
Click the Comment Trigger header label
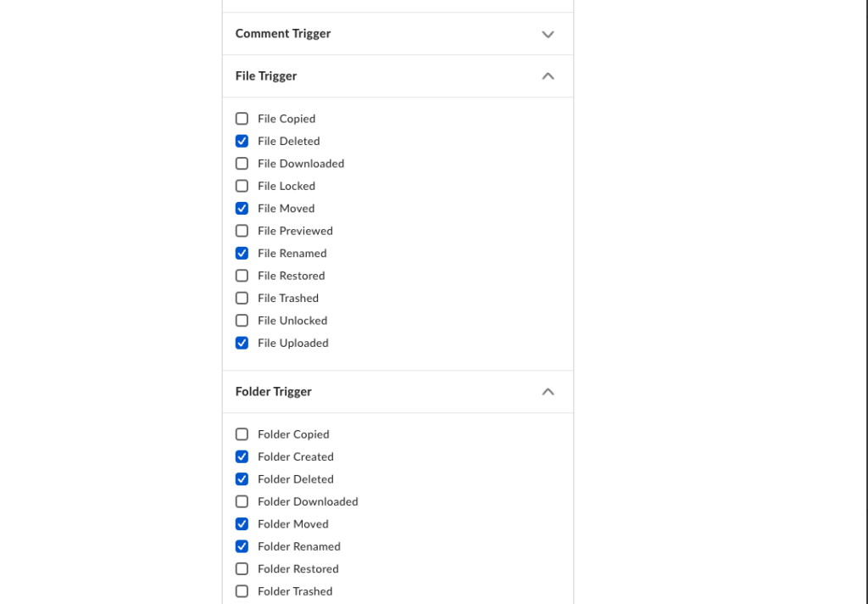283,34
